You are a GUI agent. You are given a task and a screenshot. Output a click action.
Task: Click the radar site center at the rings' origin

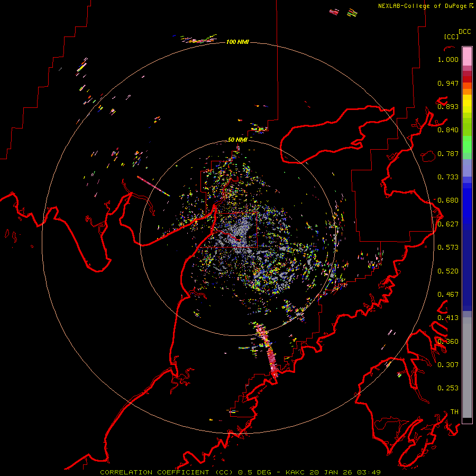click(237, 237)
